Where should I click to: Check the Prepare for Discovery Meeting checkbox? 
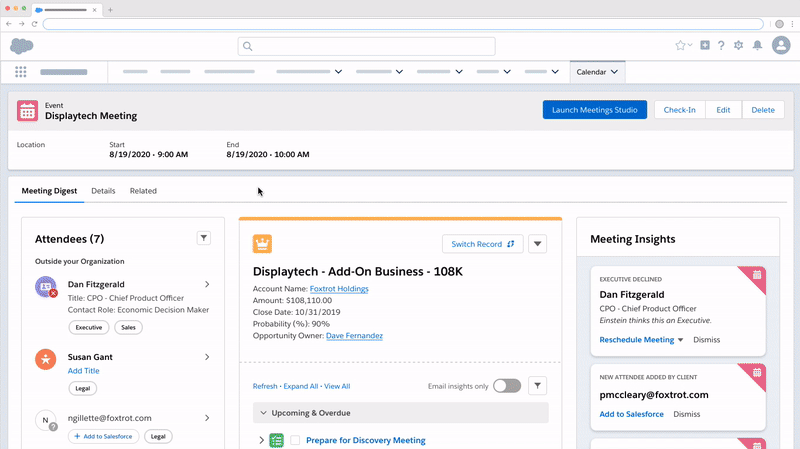[294, 440]
